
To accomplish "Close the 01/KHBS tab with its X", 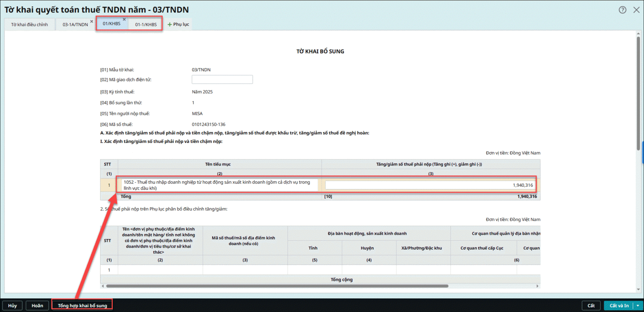I will click(124, 19).
